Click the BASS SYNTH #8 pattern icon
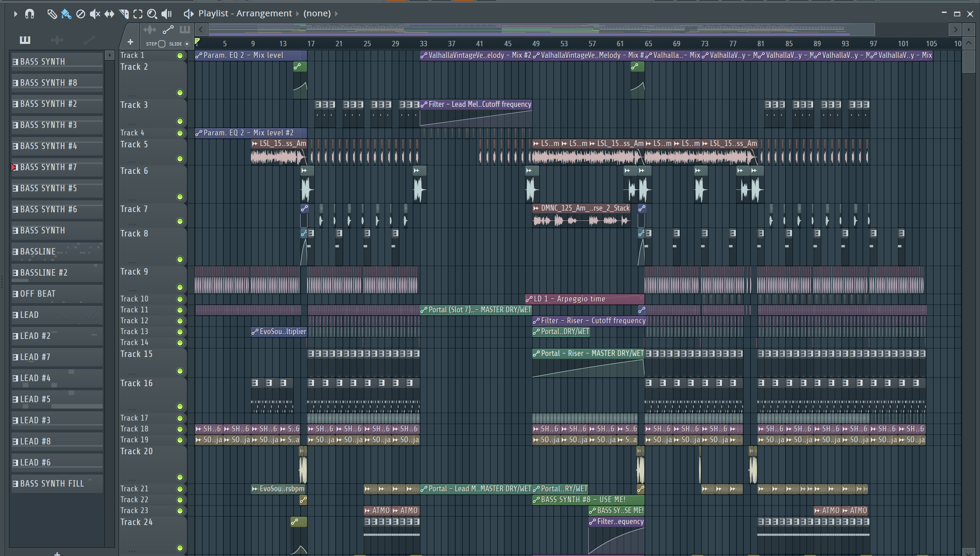 (x=15, y=83)
